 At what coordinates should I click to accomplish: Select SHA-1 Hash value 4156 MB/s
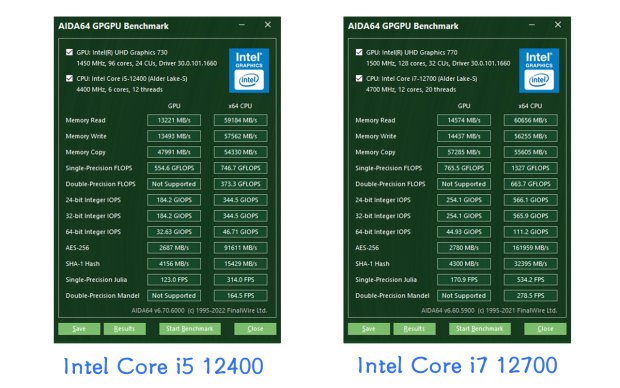click(174, 264)
